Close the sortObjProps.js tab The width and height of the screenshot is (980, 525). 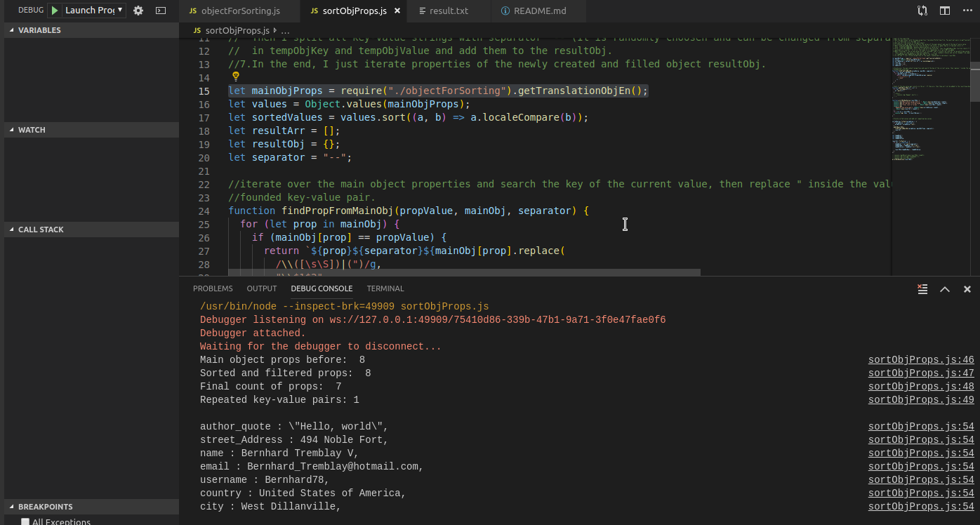tap(397, 11)
